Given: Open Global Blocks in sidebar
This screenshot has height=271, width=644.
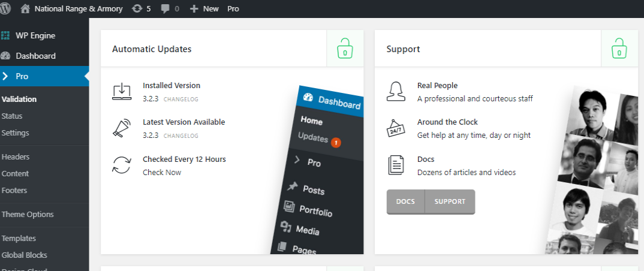Looking at the screenshot, I should (x=24, y=255).
